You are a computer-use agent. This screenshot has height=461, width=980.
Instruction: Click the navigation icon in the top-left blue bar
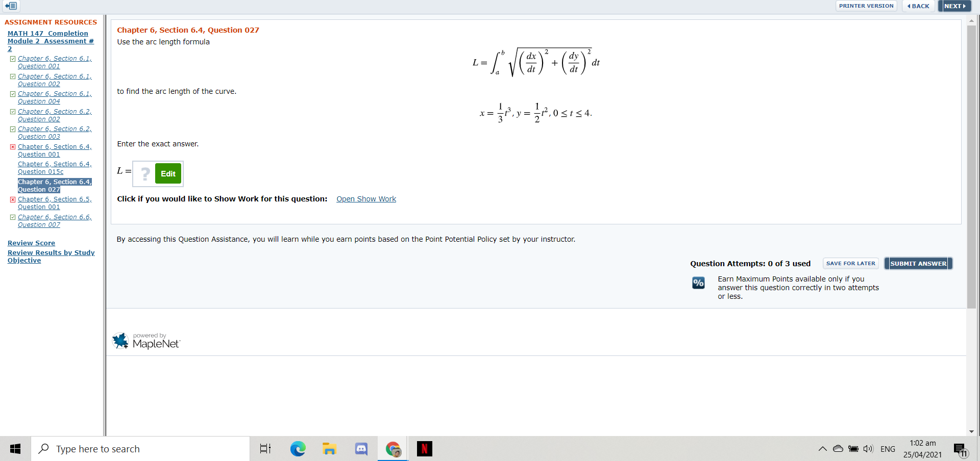tap(11, 6)
